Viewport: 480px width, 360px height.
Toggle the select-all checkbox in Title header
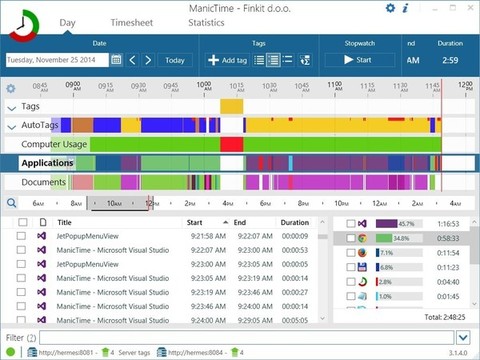23,222
